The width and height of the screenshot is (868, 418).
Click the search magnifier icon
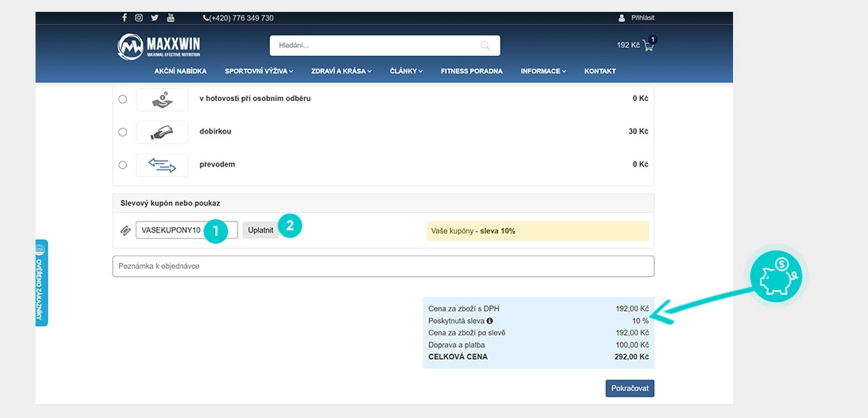[485, 46]
